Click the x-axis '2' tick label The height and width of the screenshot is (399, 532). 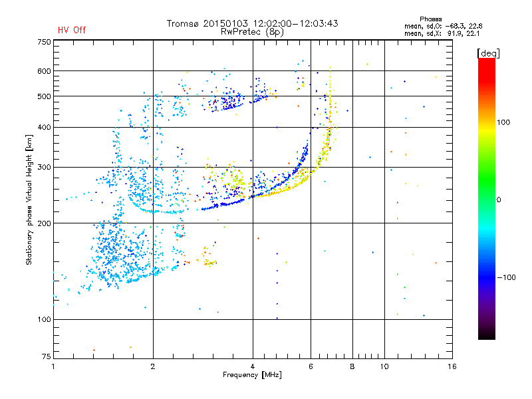153,366
